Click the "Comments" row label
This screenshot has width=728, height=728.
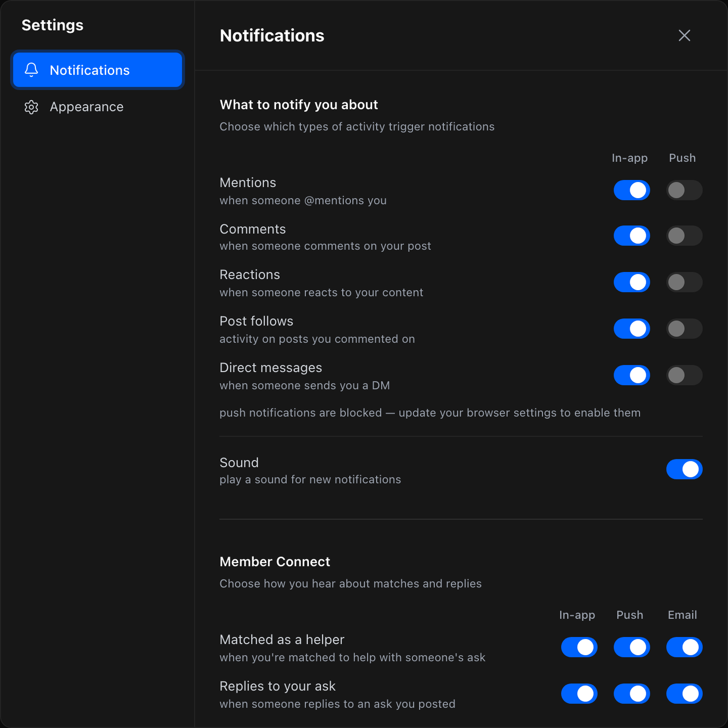[253, 229]
